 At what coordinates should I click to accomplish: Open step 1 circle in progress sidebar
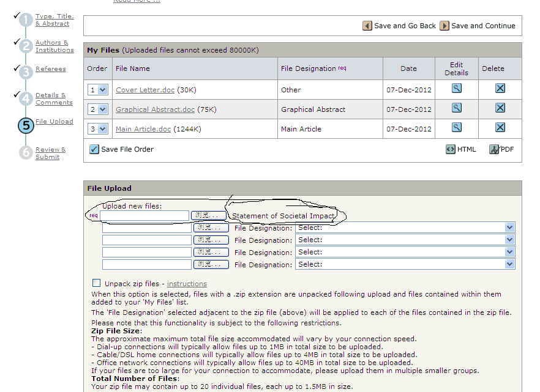tap(26, 20)
